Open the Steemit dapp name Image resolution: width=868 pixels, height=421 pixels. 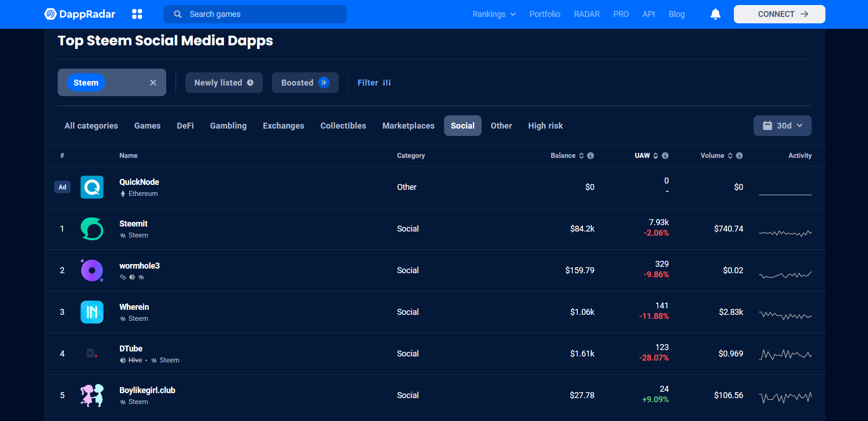pyautogui.click(x=133, y=224)
